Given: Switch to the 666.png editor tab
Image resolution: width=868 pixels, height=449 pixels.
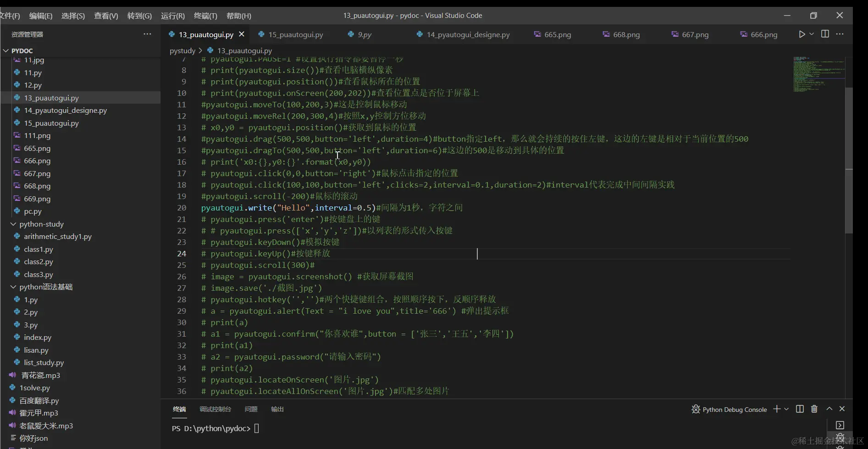Looking at the screenshot, I should point(764,34).
